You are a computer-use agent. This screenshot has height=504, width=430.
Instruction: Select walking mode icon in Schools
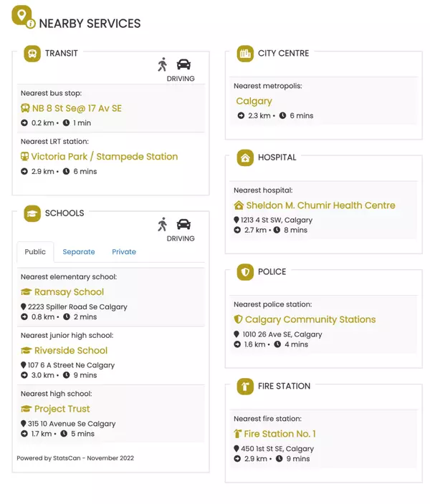pyautogui.click(x=163, y=224)
